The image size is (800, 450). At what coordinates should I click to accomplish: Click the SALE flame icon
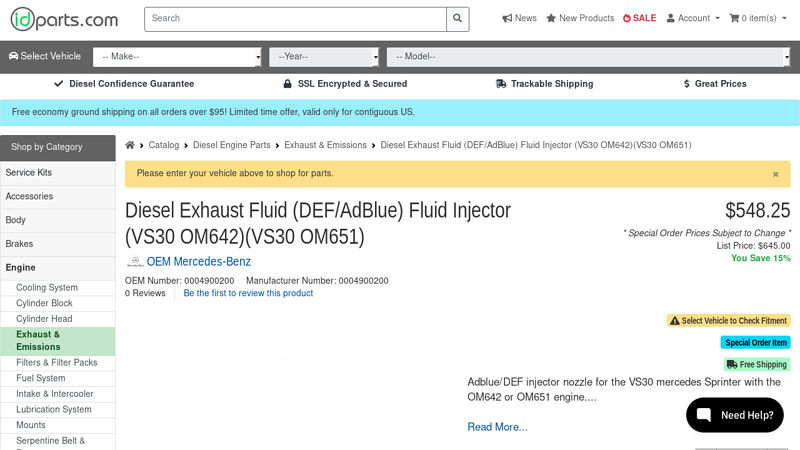coord(627,18)
